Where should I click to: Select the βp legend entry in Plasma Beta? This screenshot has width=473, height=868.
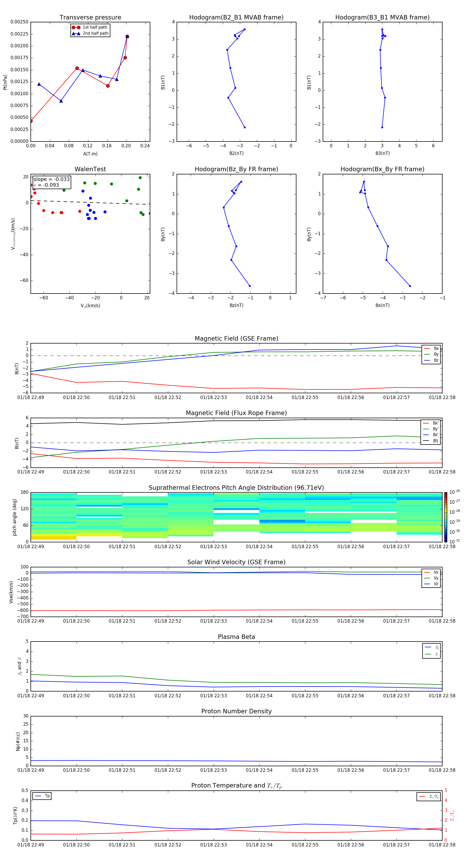[x=431, y=647]
